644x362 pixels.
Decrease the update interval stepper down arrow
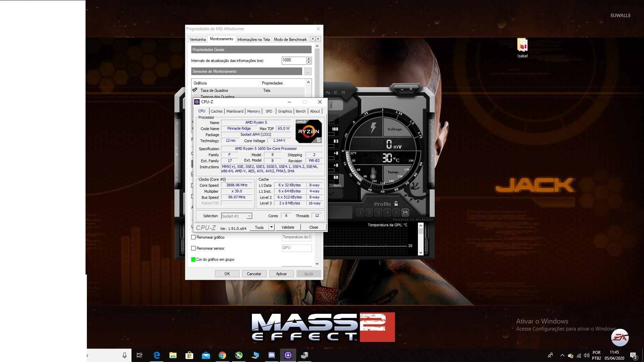[309, 62]
